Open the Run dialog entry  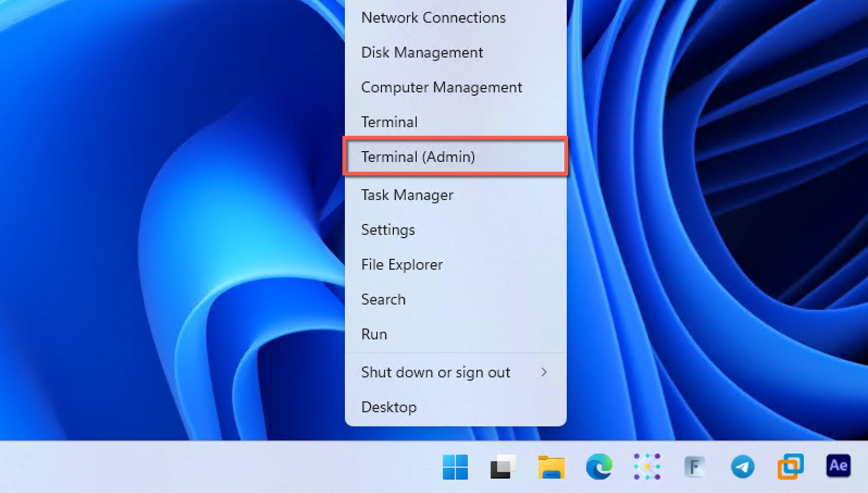456,334
